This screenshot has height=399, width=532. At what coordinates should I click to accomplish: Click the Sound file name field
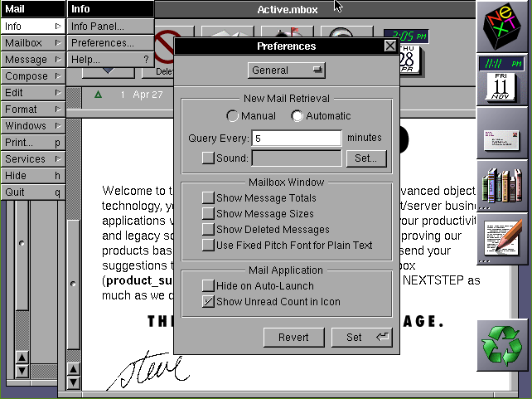(x=297, y=158)
